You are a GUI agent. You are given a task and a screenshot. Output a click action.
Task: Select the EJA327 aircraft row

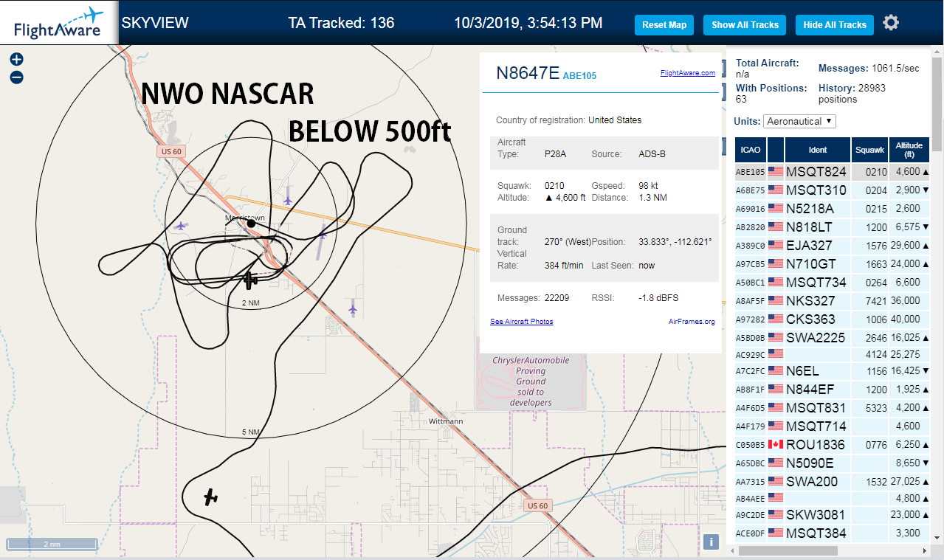833,246
